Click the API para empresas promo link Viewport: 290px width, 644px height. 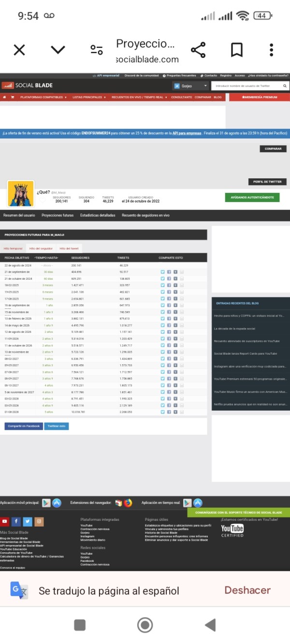click(187, 133)
